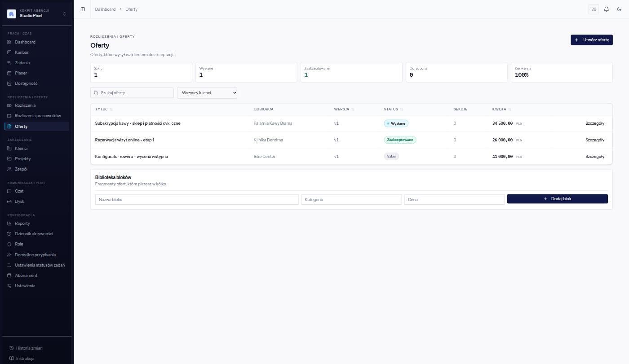This screenshot has height=364, width=629.
Task: Open Role in the sidebar
Action: (x=37, y=244)
